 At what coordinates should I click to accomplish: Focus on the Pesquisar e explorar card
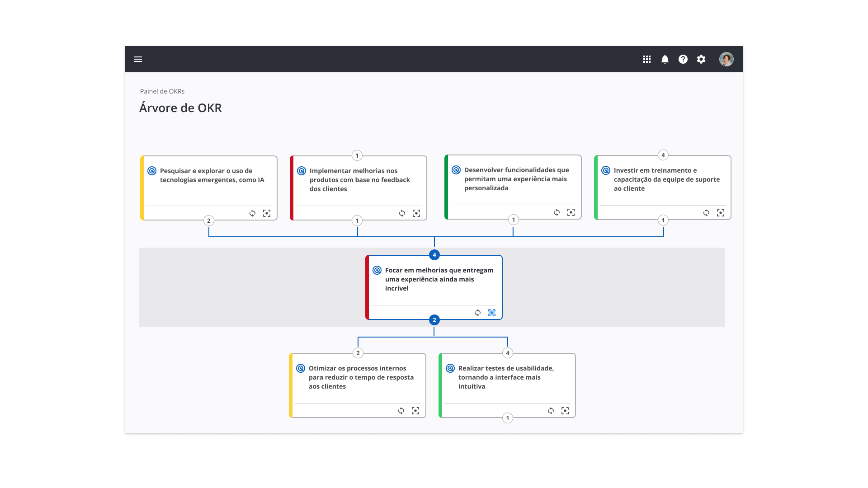pyautogui.click(x=267, y=213)
